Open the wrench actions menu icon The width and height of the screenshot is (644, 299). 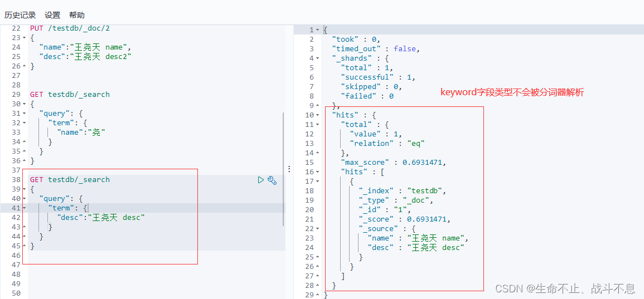pyautogui.click(x=272, y=180)
